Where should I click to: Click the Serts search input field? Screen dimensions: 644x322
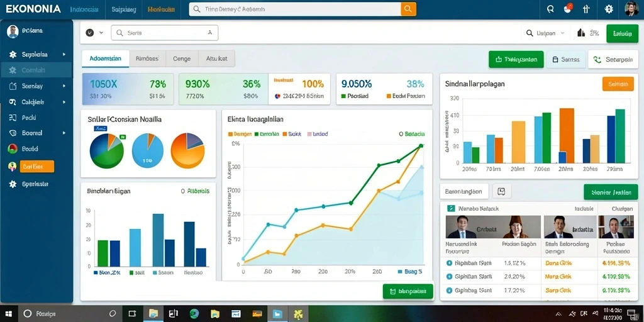(164, 33)
